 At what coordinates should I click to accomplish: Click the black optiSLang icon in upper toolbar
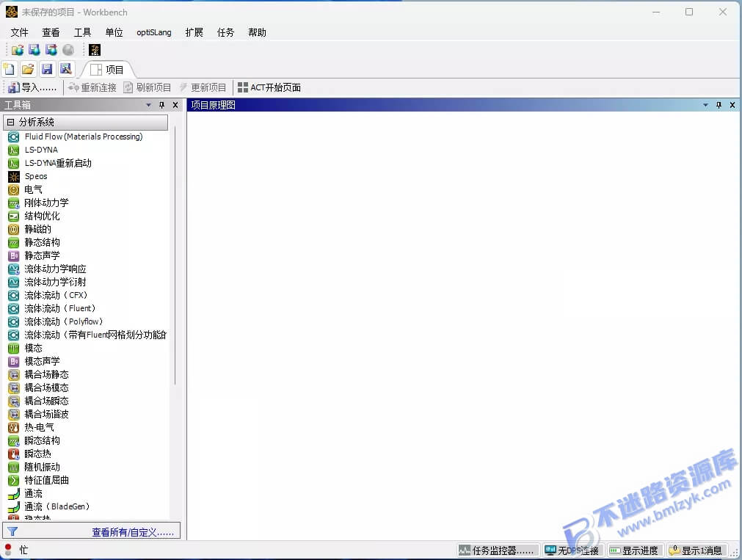point(95,50)
